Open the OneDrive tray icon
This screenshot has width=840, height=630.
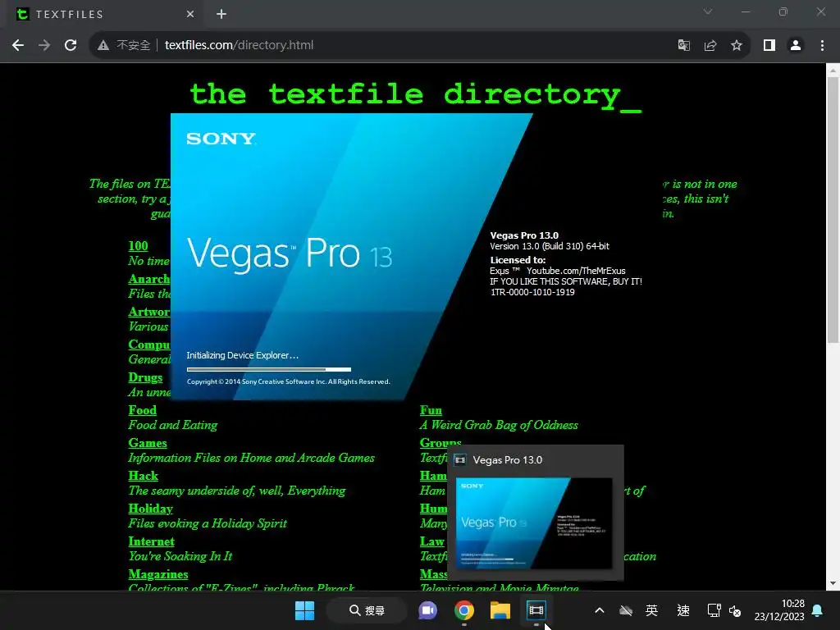[x=626, y=610]
